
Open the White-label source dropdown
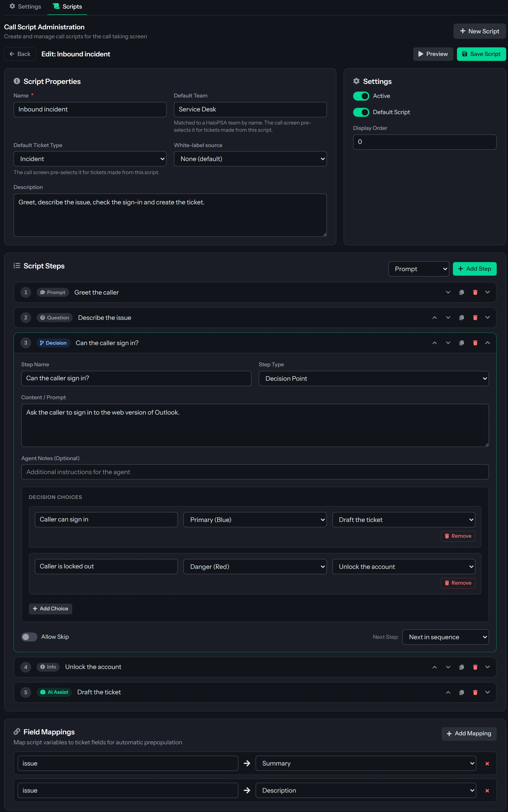pyautogui.click(x=250, y=159)
